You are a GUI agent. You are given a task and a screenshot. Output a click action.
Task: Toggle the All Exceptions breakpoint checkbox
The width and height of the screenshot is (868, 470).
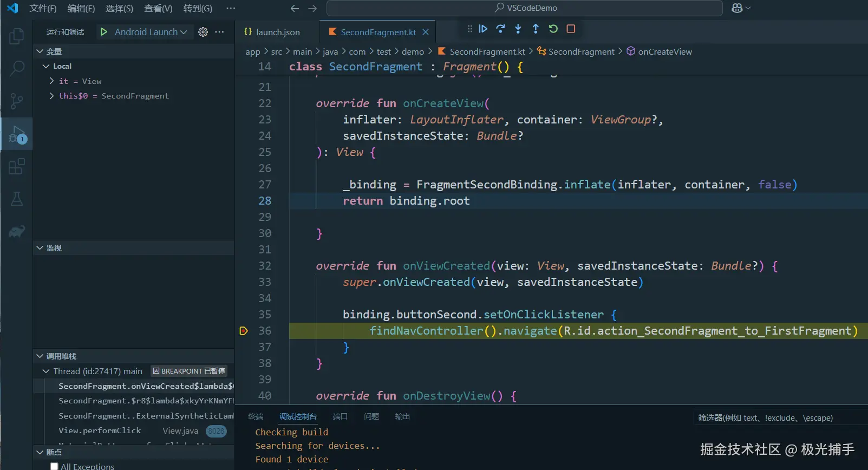pyautogui.click(x=54, y=466)
